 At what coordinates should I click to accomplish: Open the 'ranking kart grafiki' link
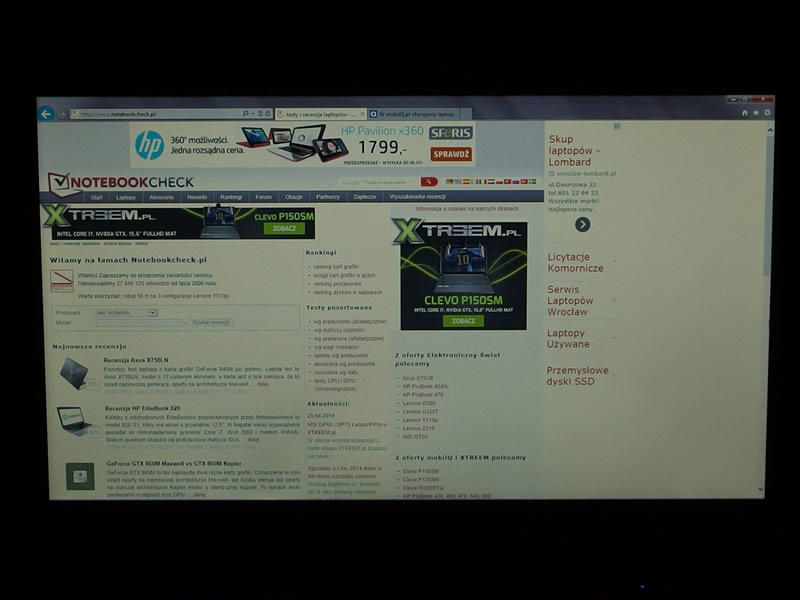click(x=336, y=266)
